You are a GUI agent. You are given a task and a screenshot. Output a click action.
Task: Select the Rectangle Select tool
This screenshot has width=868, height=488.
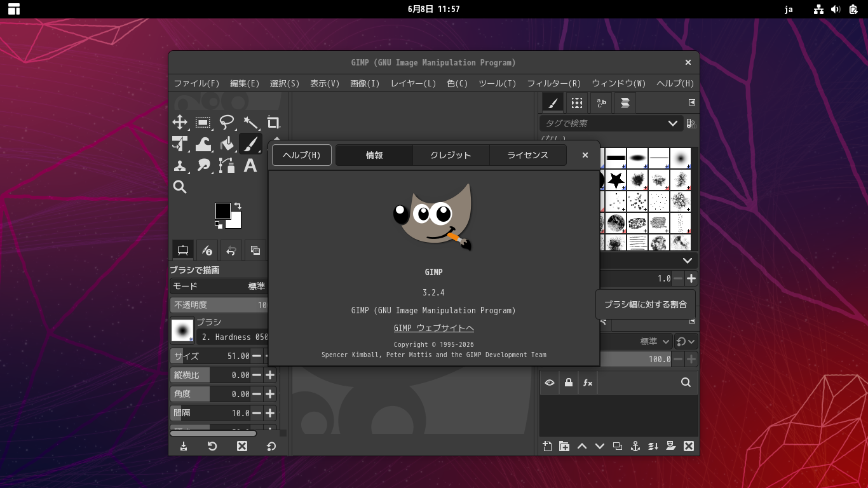pos(203,123)
